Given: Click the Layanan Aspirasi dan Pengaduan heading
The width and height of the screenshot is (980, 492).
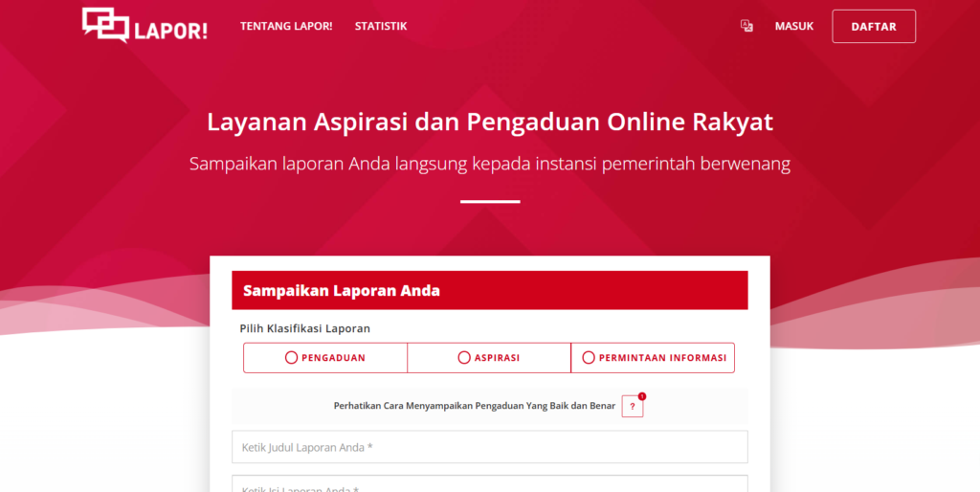Looking at the screenshot, I should point(489,123).
